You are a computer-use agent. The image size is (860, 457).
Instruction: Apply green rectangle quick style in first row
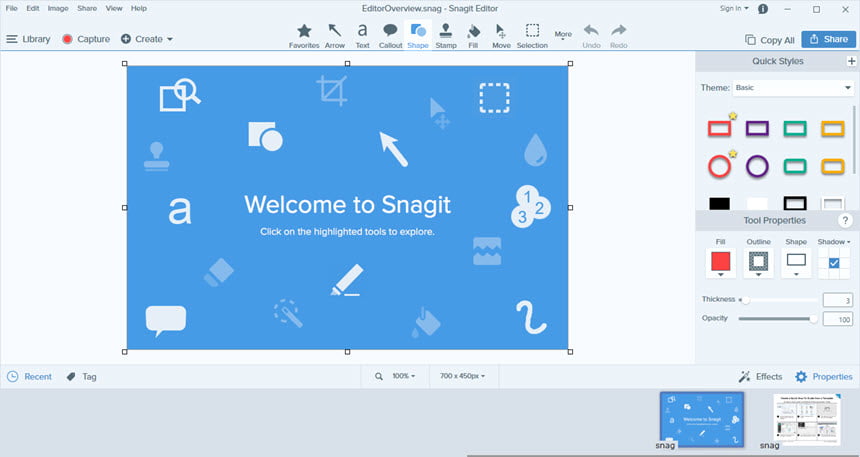(795, 128)
